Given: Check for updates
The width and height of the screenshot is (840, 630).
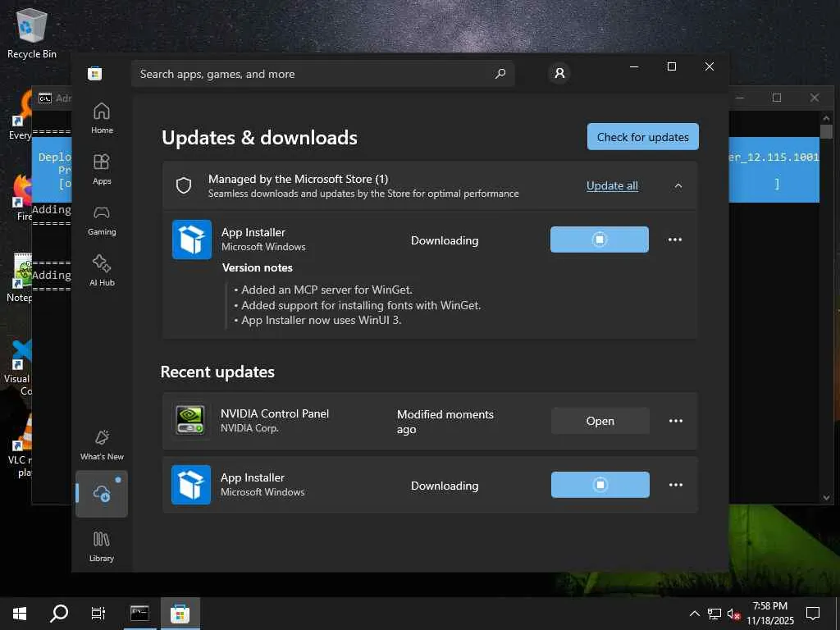Looking at the screenshot, I should pos(643,137).
